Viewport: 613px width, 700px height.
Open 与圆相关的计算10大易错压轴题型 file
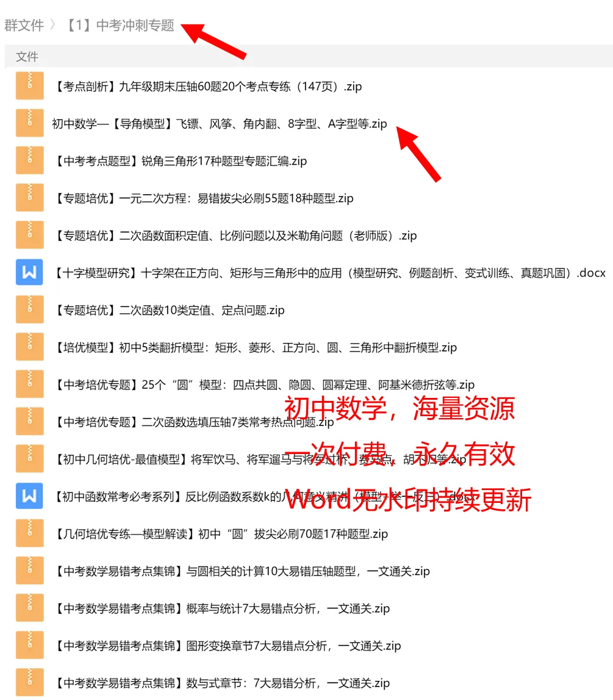pyautogui.click(x=238, y=571)
